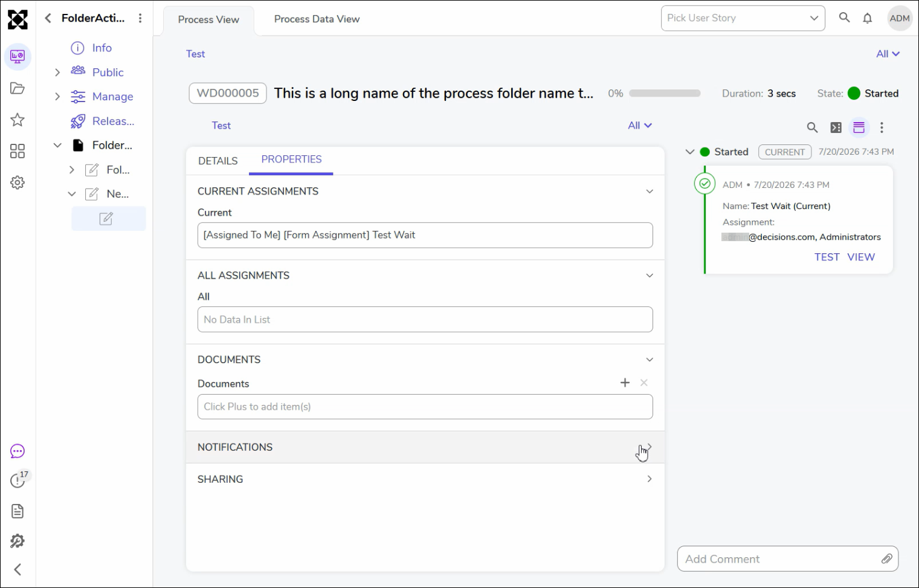Open the settings gear icon
This screenshot has height=588, width=919.
tap(18, 183)
